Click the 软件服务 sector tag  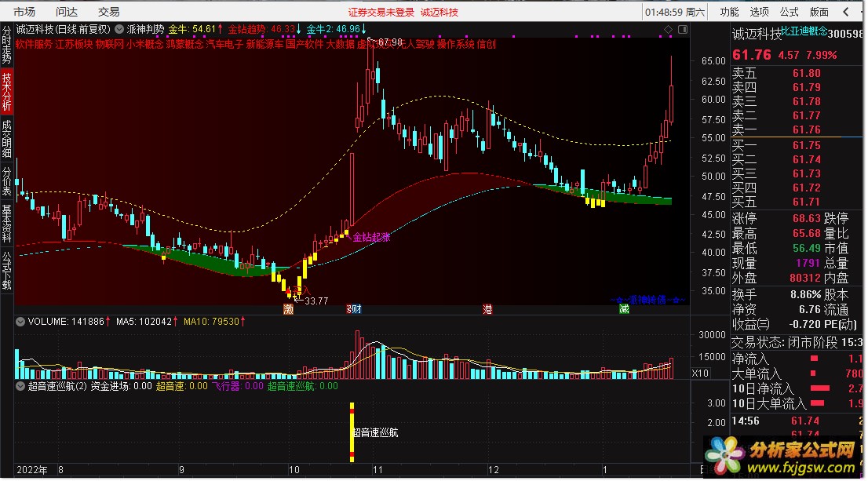35,44
